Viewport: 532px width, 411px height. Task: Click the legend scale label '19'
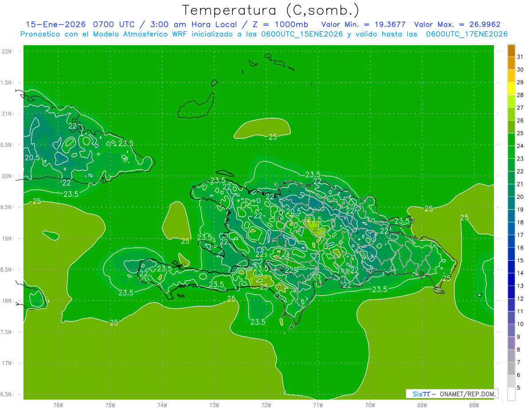pos(520,210)
